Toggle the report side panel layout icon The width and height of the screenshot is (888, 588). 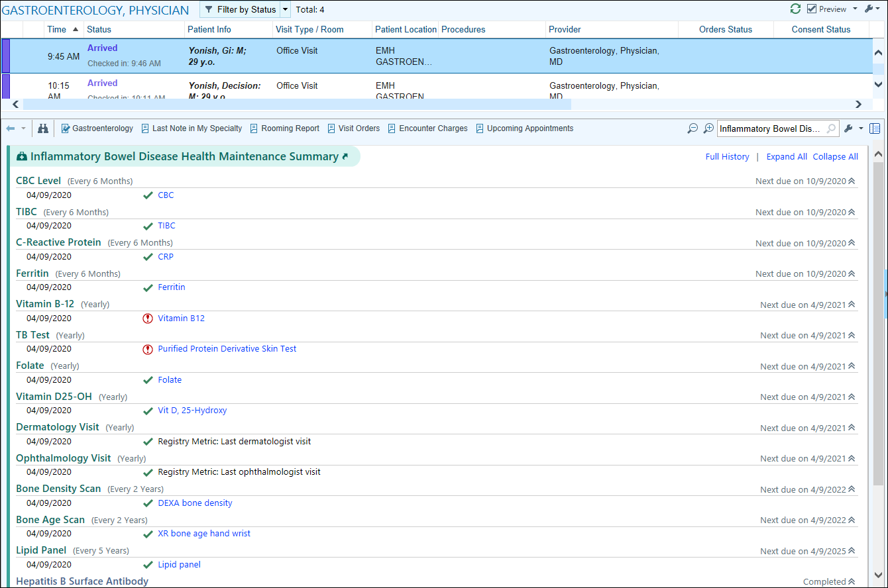tap(875, 128)
